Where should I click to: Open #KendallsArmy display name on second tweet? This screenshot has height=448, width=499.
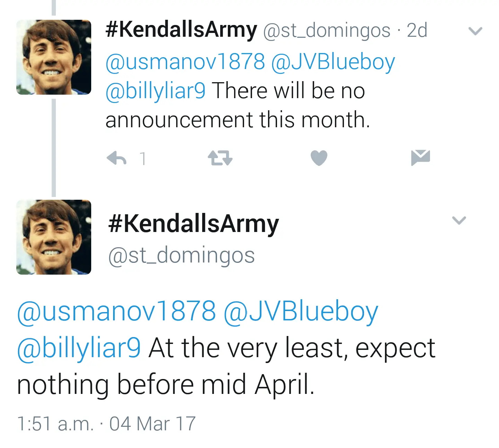coord(193,224)
